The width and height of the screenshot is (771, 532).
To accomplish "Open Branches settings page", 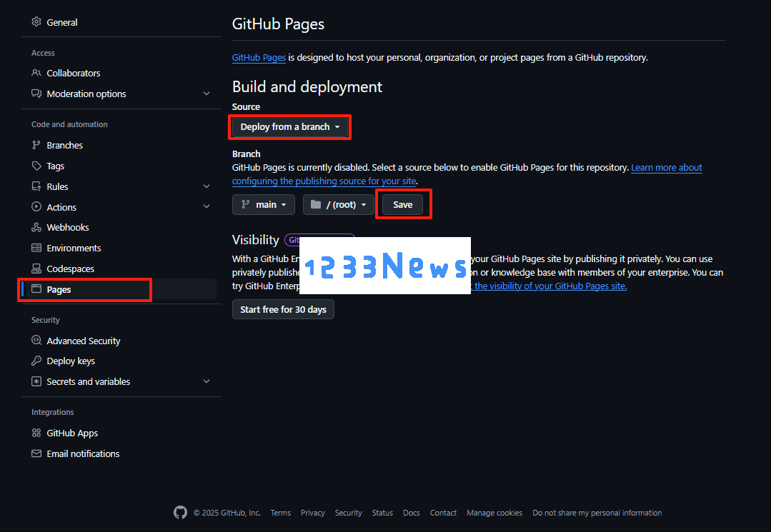I will click(x=64, y=145).
